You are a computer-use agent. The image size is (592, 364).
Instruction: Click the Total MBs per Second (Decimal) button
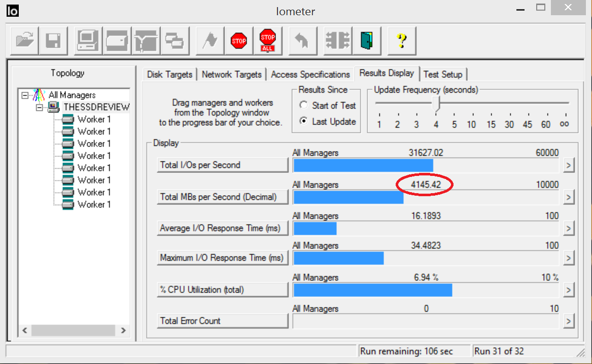click(223, 197)
